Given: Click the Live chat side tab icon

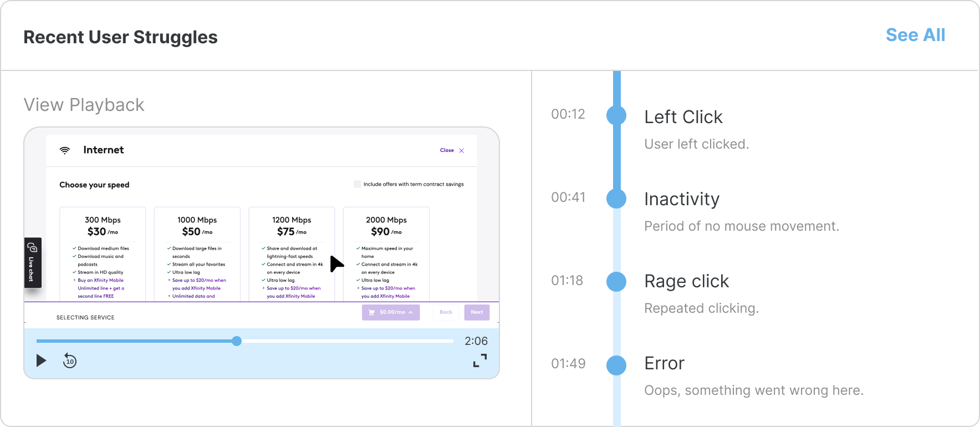Looking at the screenshot, I should coord(33,247).
